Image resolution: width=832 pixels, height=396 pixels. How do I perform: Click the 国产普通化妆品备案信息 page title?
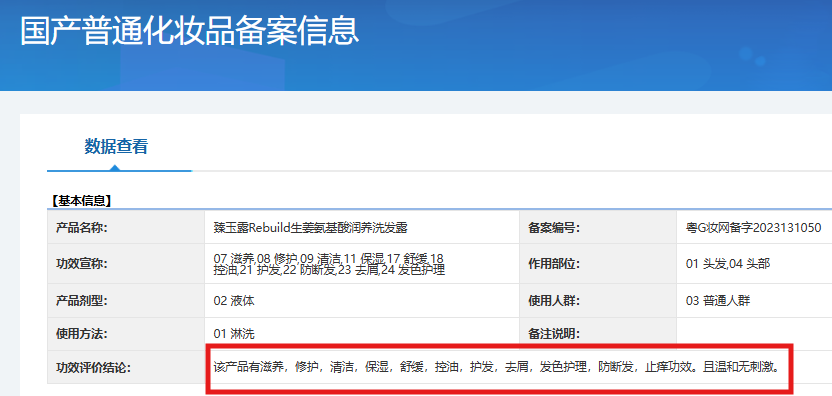click(190, 31)
